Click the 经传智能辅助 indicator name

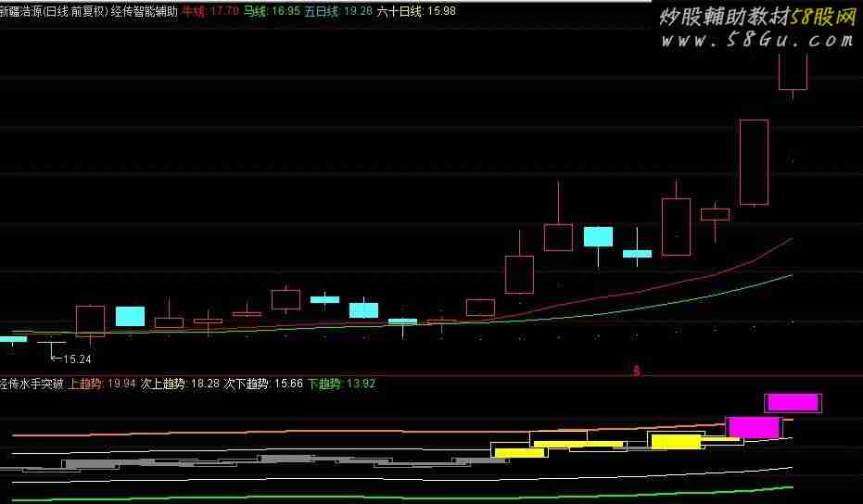[x=144, y=11]
